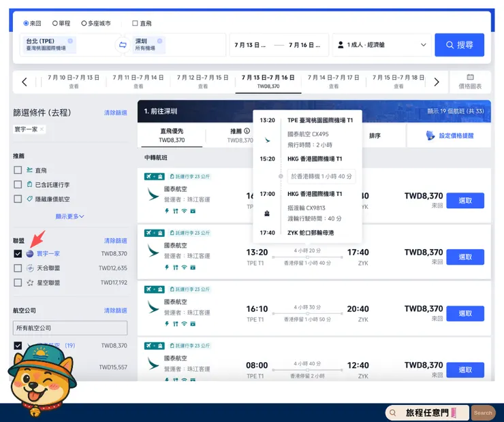This screenshot has width=504, height=422.
Task: Tick 已含託運行李 checkbox
Action: [x=18, y=184]
